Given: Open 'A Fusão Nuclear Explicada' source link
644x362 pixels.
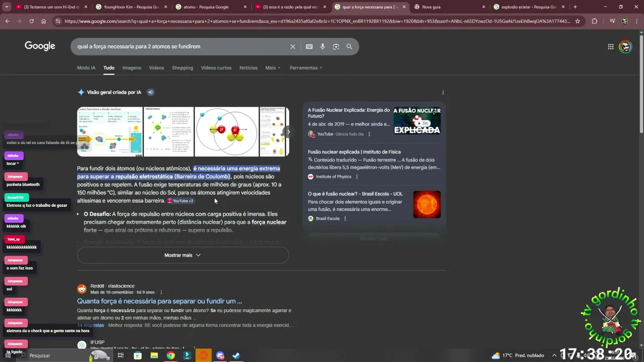Looking at the screenshot, I should coord(349,113).
